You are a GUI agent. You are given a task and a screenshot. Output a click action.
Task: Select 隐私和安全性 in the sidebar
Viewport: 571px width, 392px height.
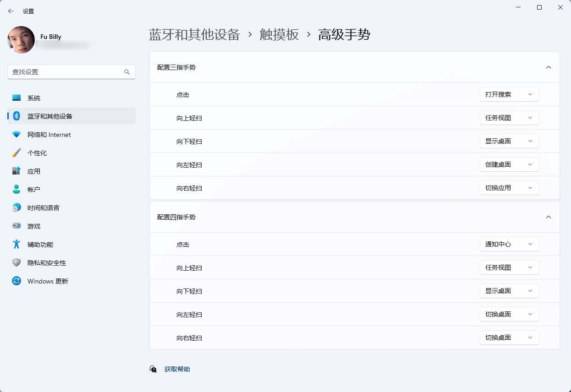tap(47, 262)
